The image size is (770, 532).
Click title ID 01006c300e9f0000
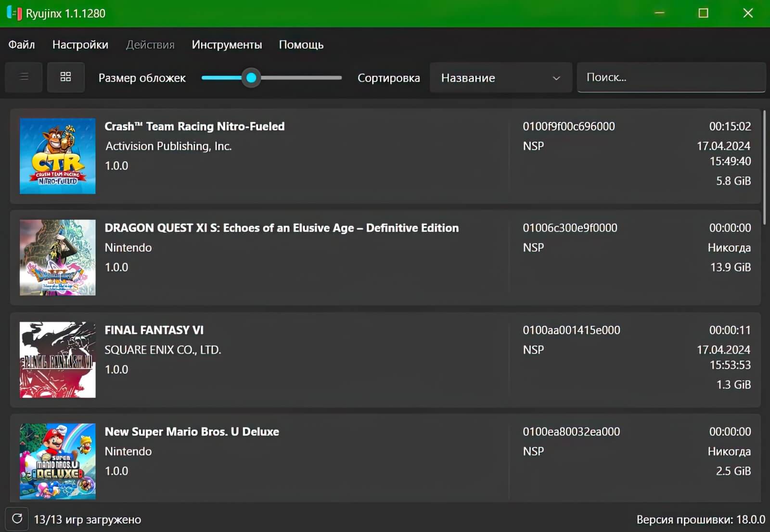click(x=570, y=228)
